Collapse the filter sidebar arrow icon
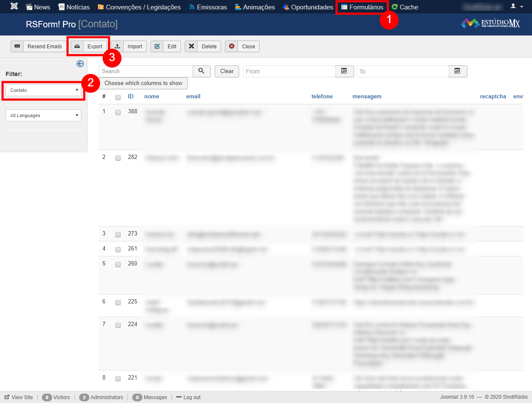This screenshot has width=532, height=403. point(80,64)
